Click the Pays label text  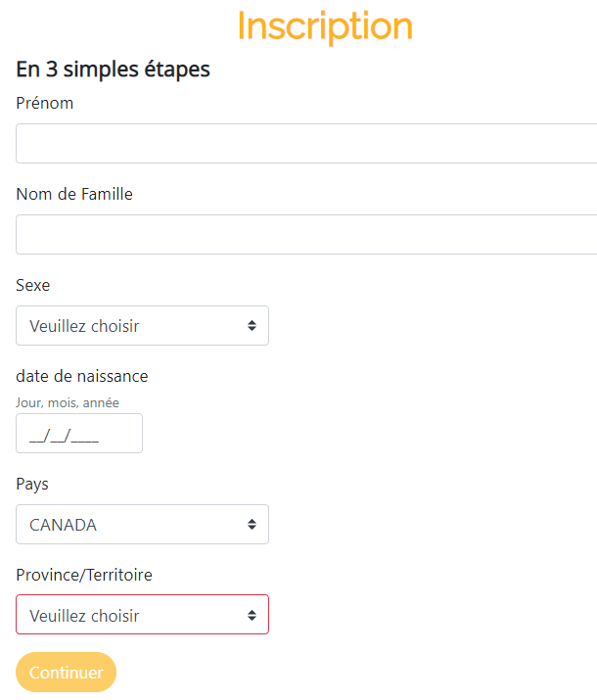32,485
